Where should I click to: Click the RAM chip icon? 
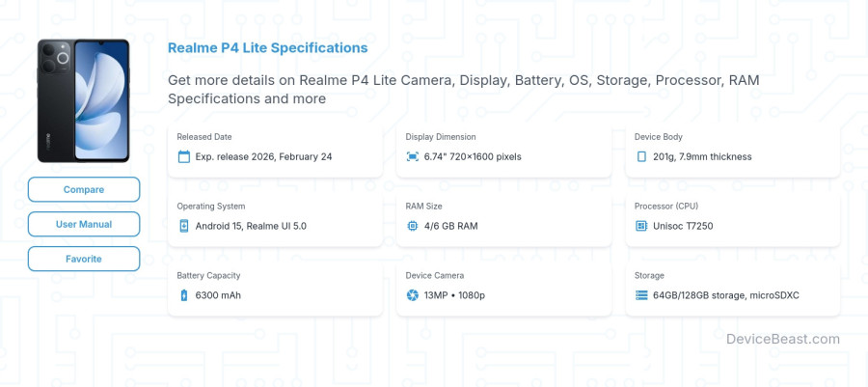413,226
